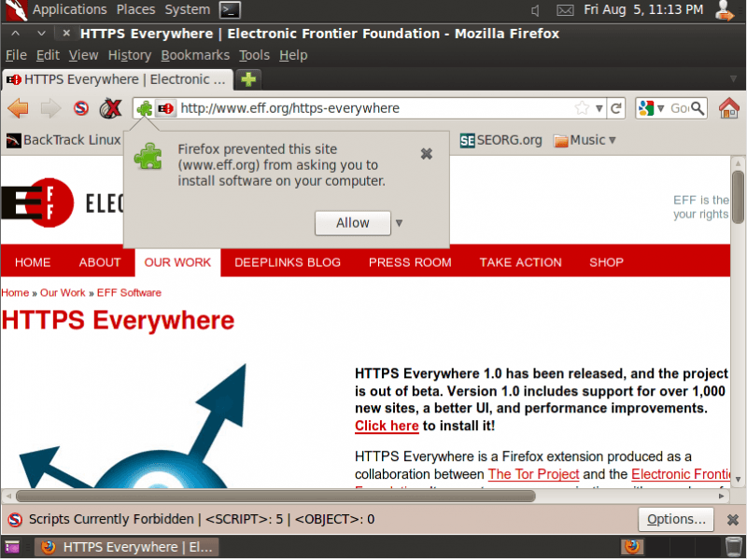Click the Firefox icon in bottom right panel
Viewport: 747px width, 560px height.
(x=632, y=547)
